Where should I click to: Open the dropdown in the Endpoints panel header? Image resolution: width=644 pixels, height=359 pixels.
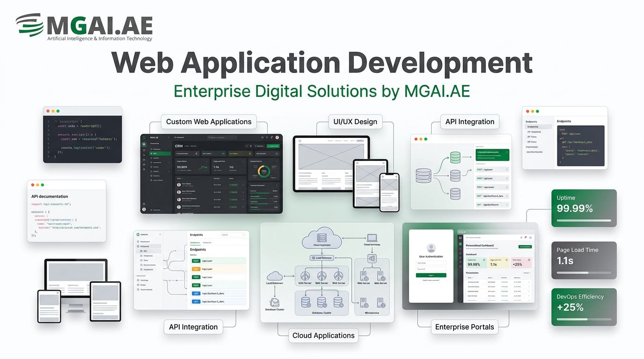(233, 235)
